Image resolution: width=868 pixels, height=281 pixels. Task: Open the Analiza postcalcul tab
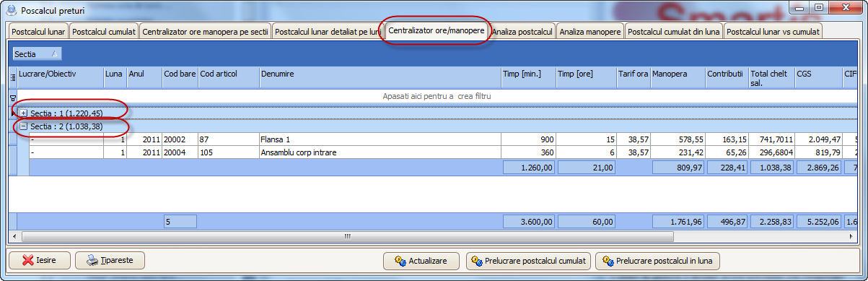(x=522, y=32)
